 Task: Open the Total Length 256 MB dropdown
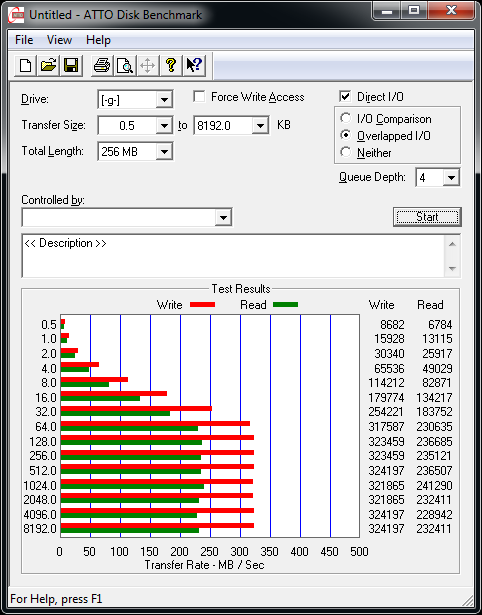pyautogui.click(x=164, y=151)
